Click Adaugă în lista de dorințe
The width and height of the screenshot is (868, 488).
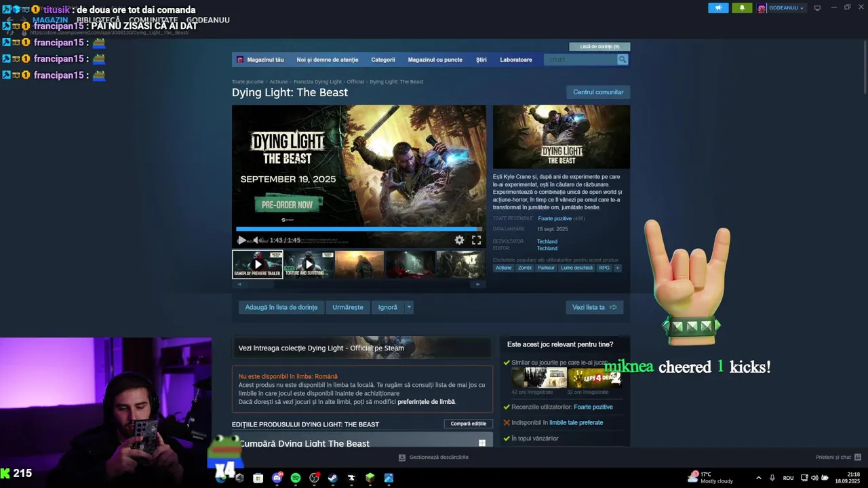(x=281, y=307)
